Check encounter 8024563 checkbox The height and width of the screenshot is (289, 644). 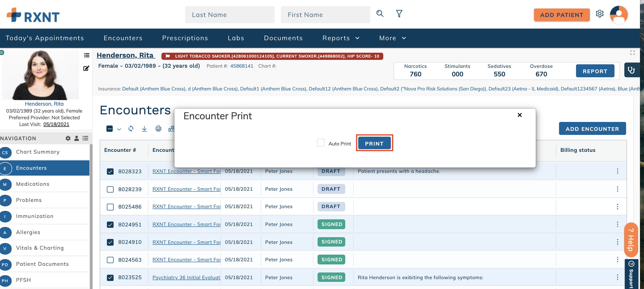coord(110,260)
